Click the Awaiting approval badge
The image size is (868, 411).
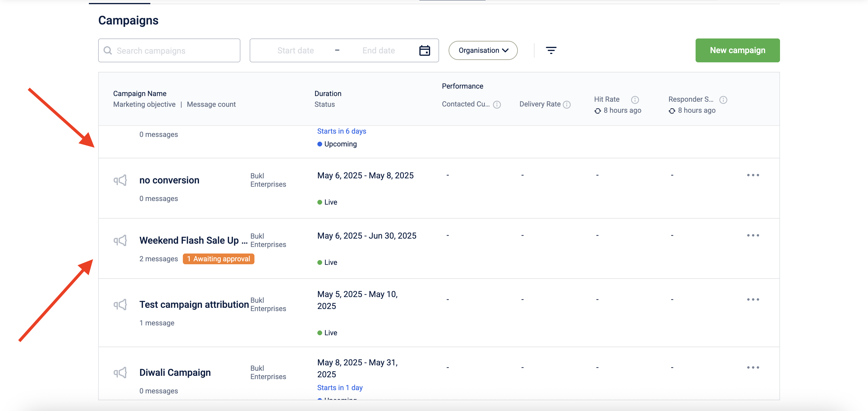pyautogui.click(x=218, y=259)
